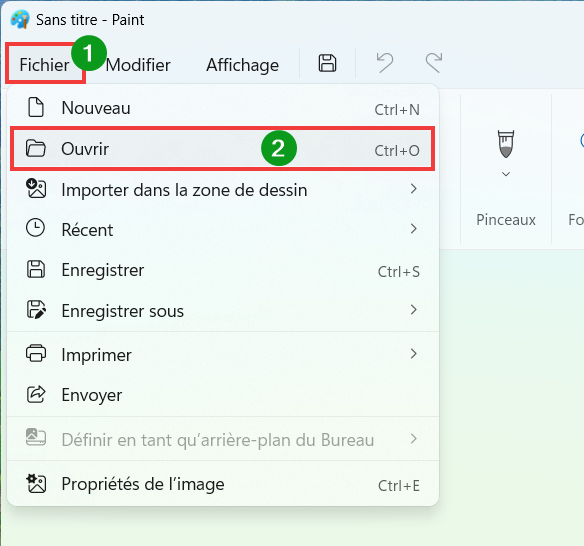Open the Fichier menu
The image size is (584, 546).
point(45,64)
